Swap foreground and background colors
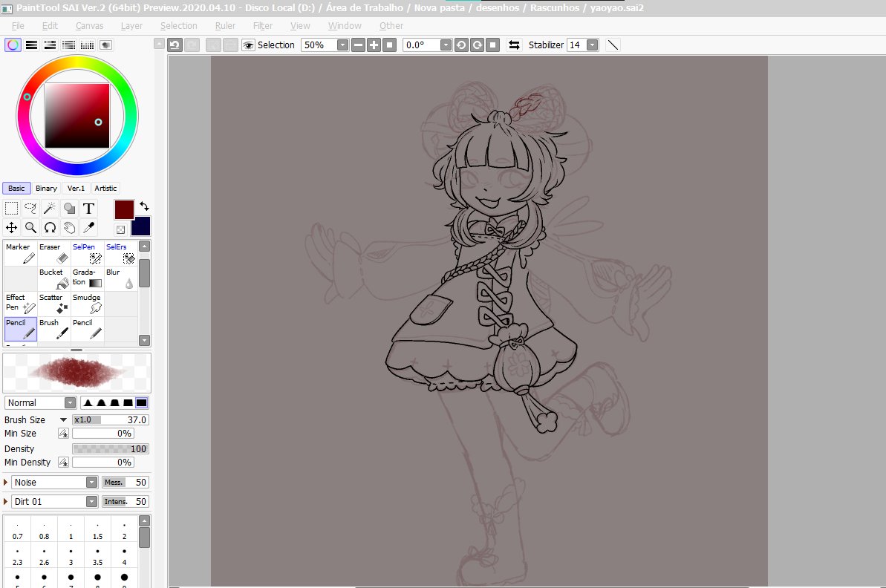This screenshot has width=886, height=588. tap(145, 206)
